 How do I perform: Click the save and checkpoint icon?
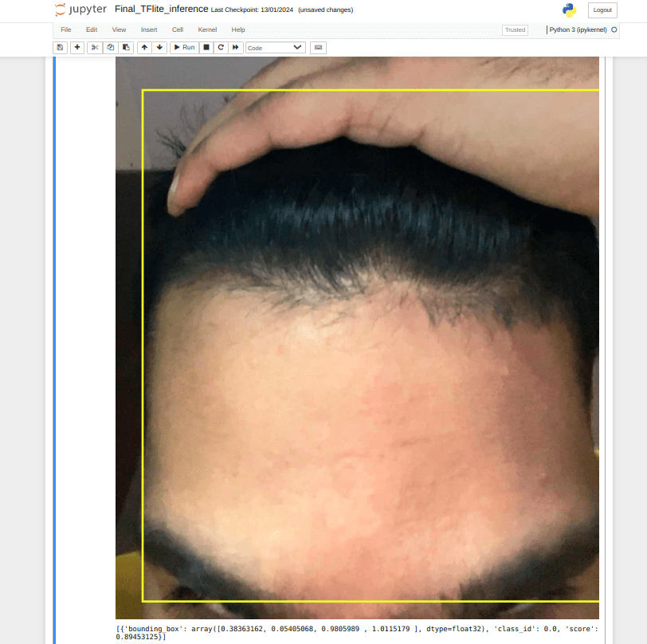click(x=60, y=48)
